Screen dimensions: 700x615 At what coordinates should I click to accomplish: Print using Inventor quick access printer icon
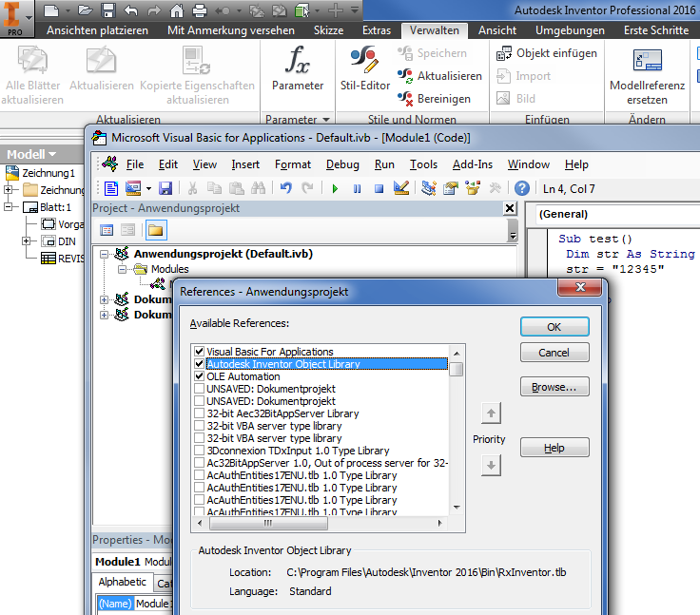(200, 10)
